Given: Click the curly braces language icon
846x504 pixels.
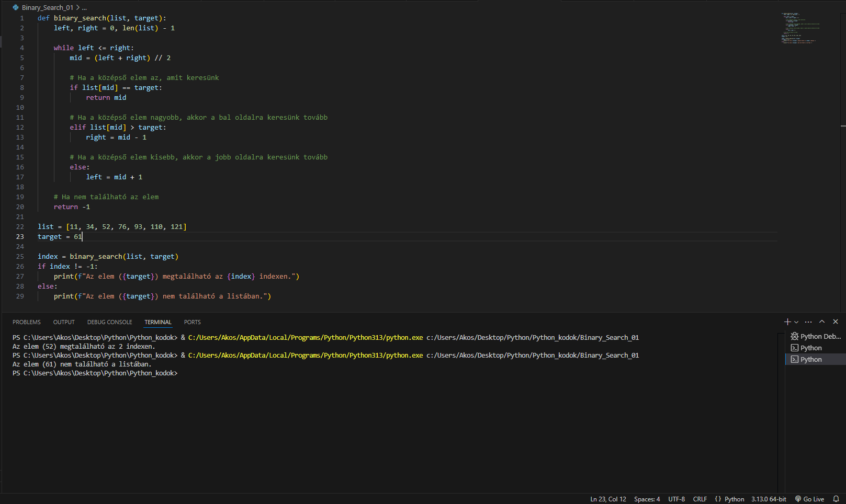Looking at the screenshot, I should pos(718,499).
